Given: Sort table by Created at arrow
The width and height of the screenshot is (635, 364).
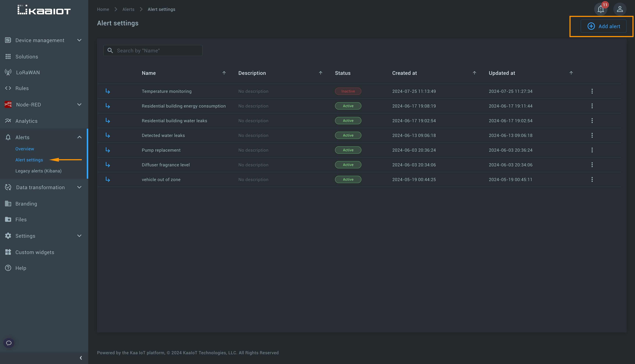Looking at the screenshot, I should pos(474,73).
